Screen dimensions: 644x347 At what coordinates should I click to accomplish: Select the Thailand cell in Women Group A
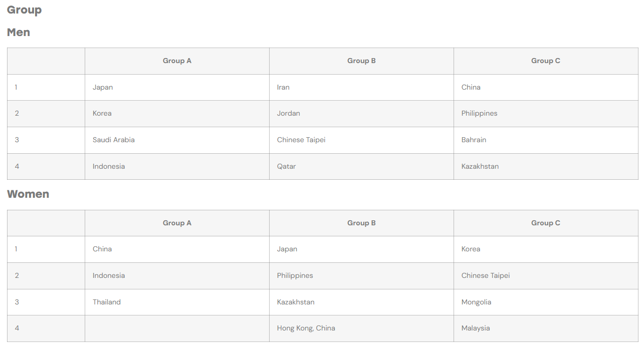click(177, 302)
